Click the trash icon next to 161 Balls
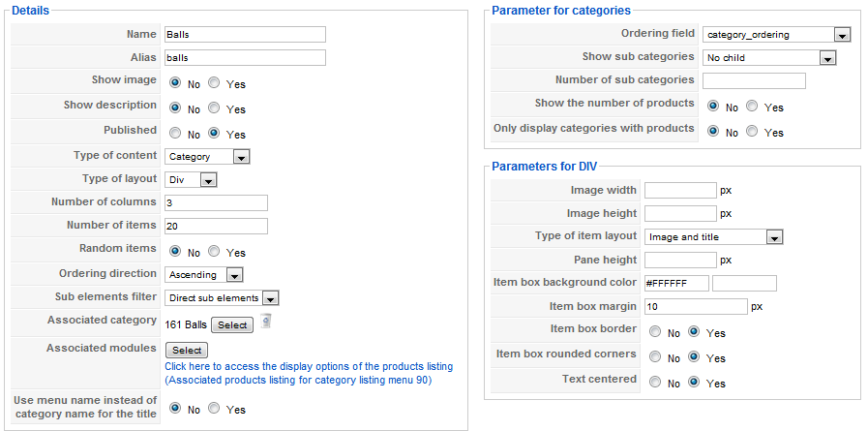Image resolution: width=868 pixels, height=431 pixels. pyautogui.click(x=266, y=322)
